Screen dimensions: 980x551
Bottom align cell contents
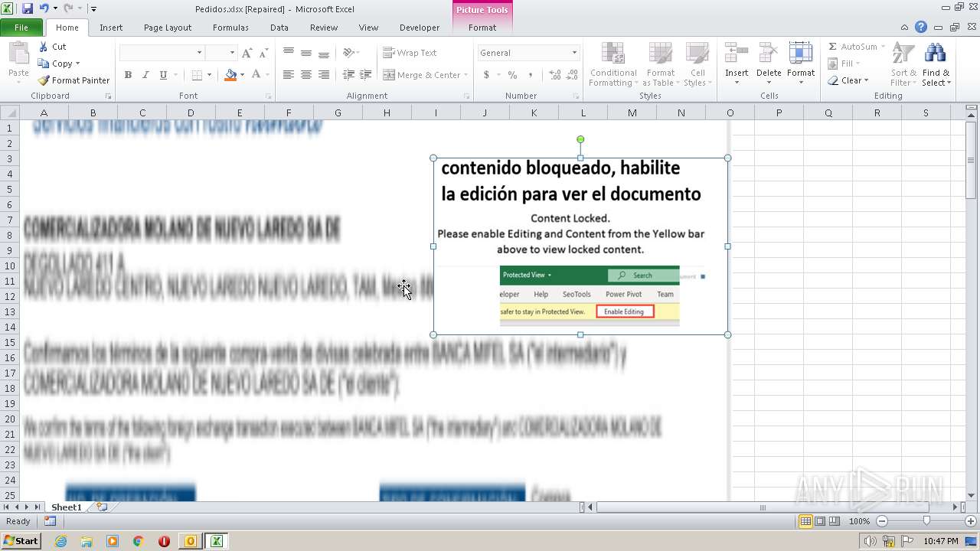pyautogui.click(x=323, y=53)
